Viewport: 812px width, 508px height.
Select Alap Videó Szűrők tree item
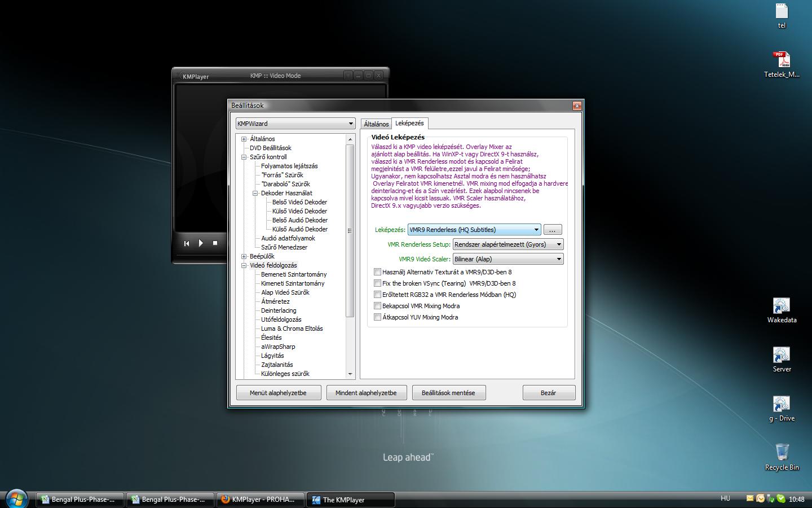(x=285, y=292)
